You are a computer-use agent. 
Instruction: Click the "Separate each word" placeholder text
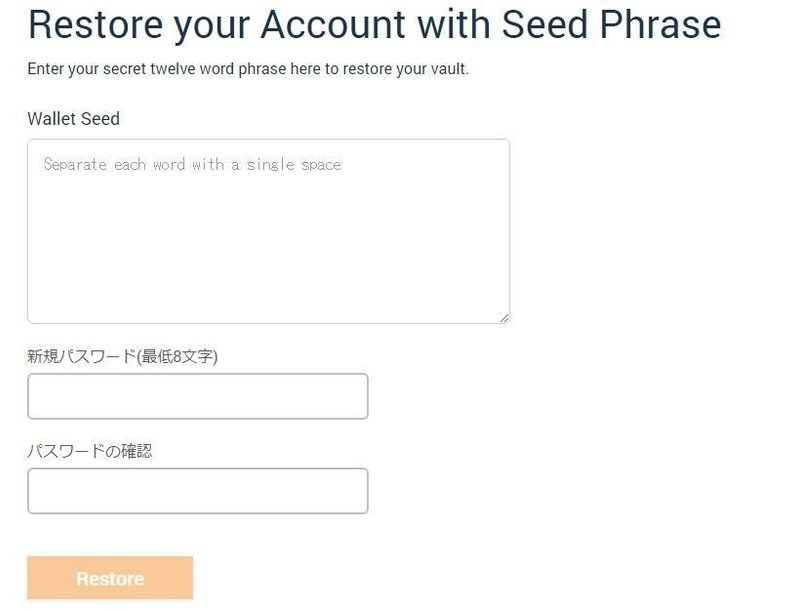[x=192, y=164]
